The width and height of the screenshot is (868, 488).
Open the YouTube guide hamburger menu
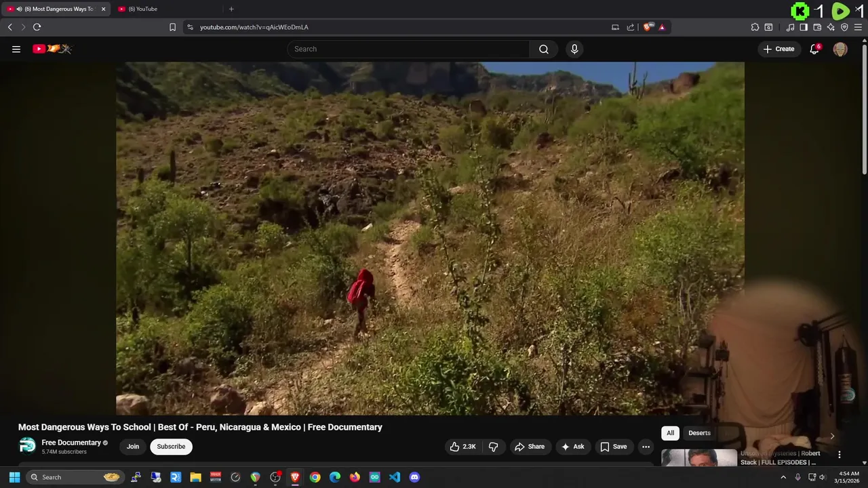click(16, 49)
